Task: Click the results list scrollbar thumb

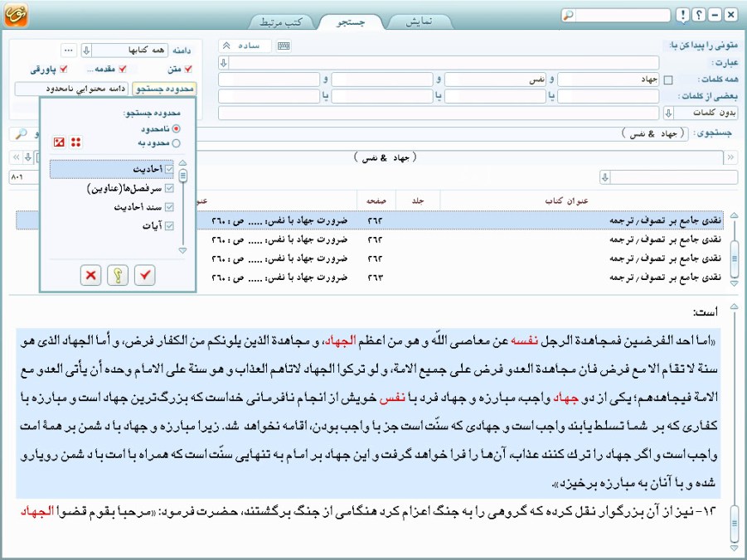Action: click(x=734, y=258)
